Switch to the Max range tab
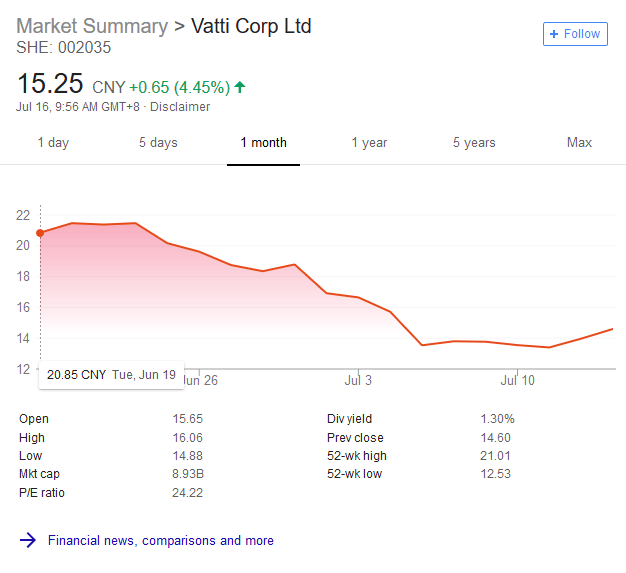Screen dimensions: 626x573 (x=580, y=143)
